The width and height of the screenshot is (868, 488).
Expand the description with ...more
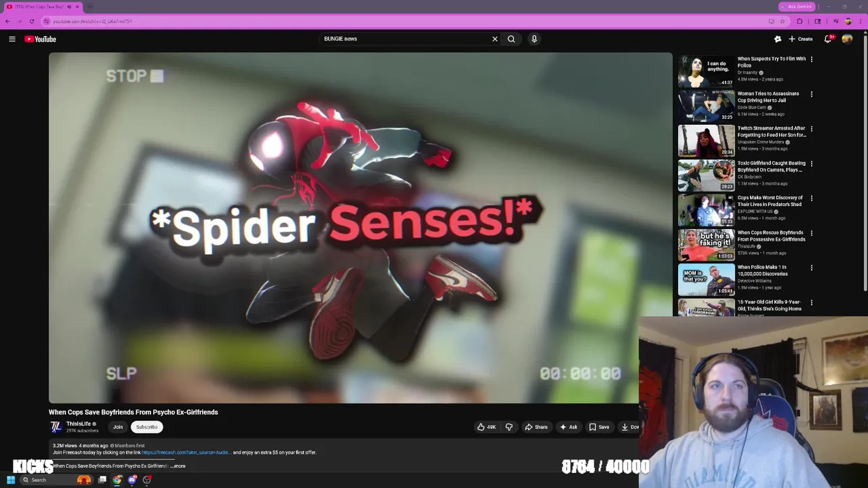(178, 466)
